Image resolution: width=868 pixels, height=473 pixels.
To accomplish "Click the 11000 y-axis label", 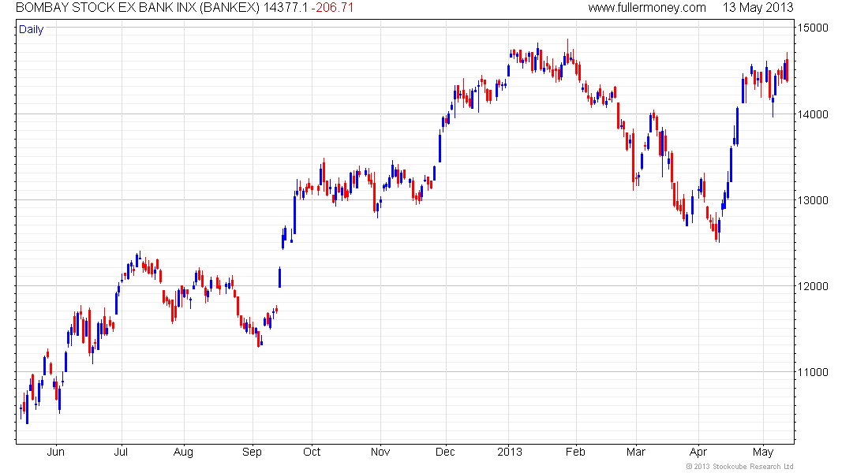I will pos(813,372).
